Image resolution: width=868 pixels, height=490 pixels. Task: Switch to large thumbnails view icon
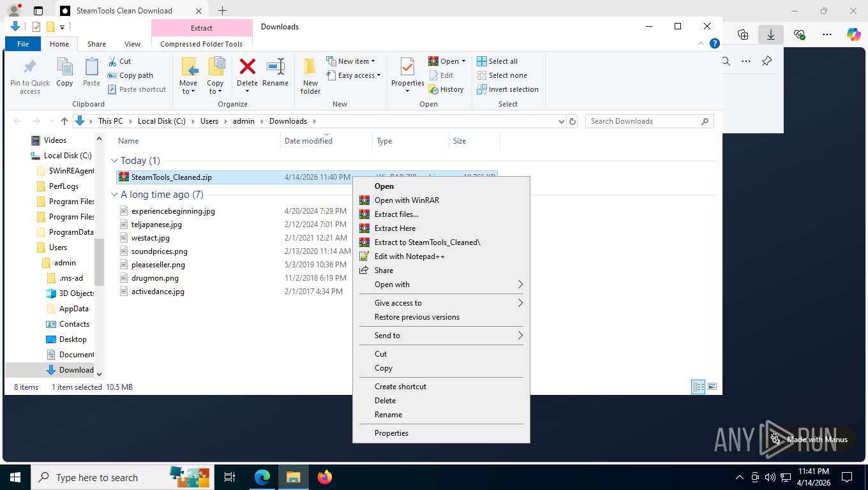click(x=712, y=387)
